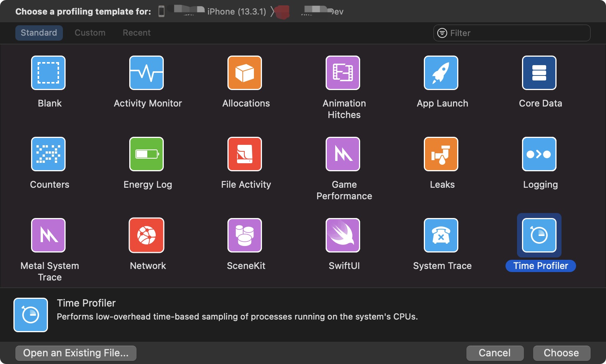
Task: Click the Leaks label
Action: pyautogui.click(x=443, y=185)
